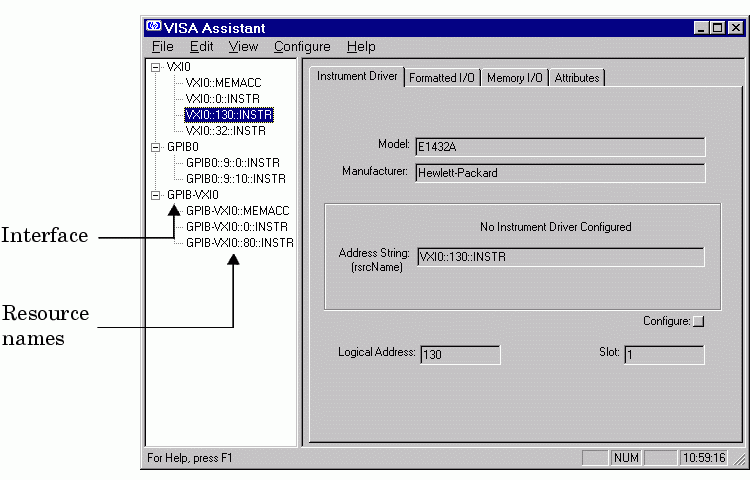Open the File menu
Screen dimensions: 750x480
point(163,46)
